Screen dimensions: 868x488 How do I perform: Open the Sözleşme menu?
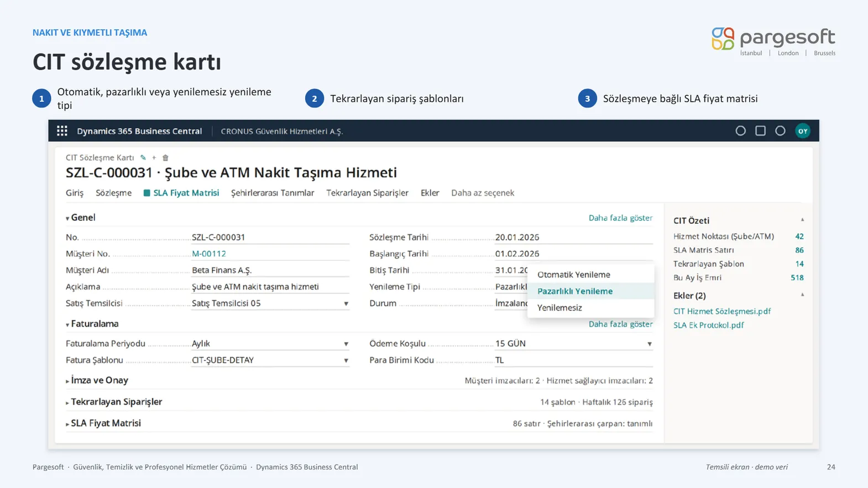point(113,193)
